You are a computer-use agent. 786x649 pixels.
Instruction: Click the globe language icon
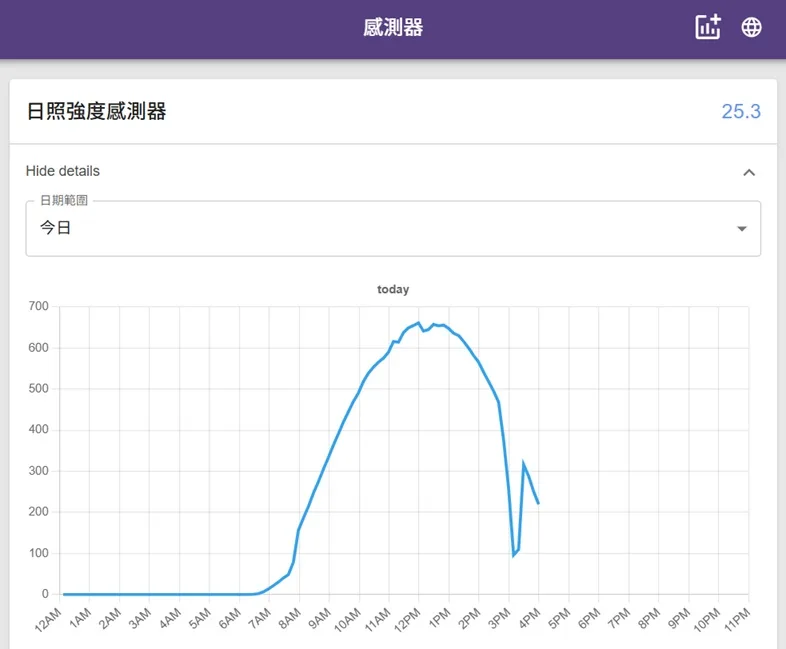(751, 27)
